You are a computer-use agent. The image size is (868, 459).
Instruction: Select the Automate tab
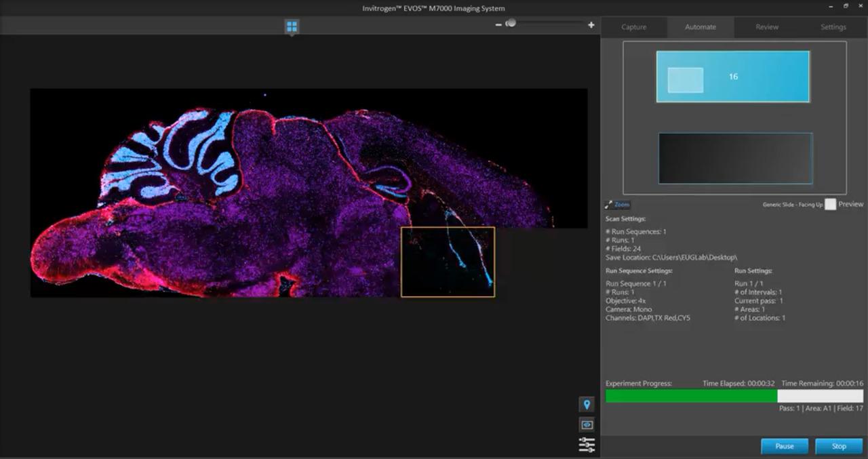701,27
